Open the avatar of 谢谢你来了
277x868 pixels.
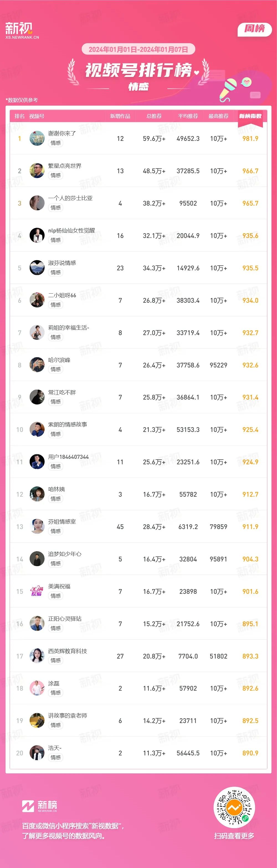click(37, 139)
